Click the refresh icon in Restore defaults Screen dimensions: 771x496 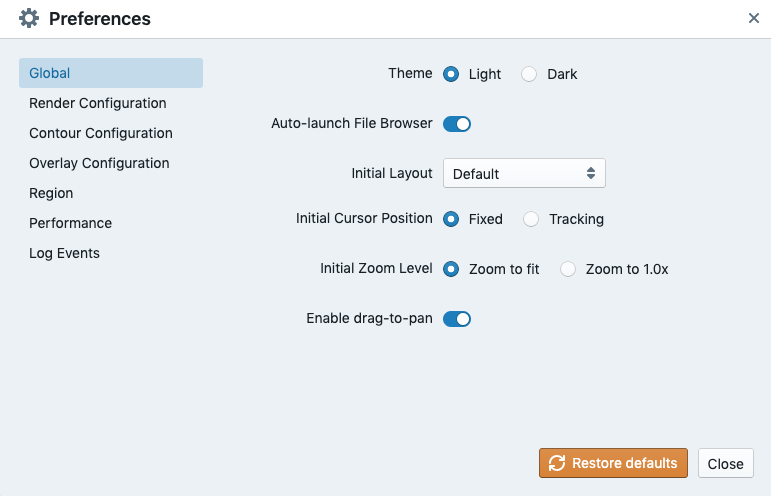click(x=556, y=463)
